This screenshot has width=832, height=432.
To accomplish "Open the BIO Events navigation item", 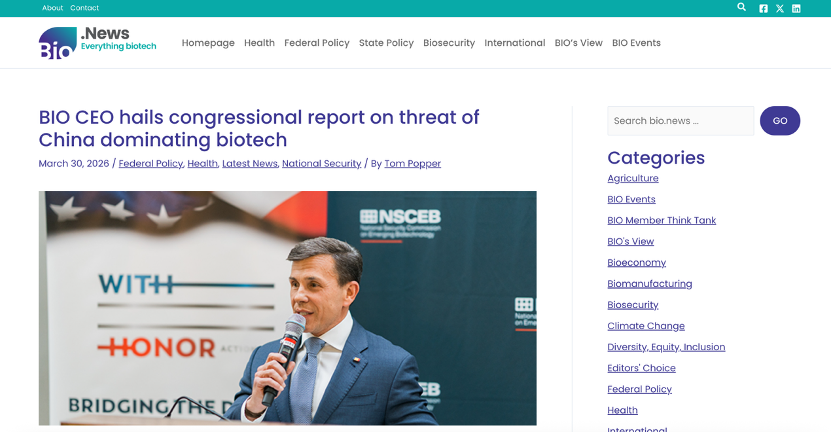I will (x=636, y=43).
